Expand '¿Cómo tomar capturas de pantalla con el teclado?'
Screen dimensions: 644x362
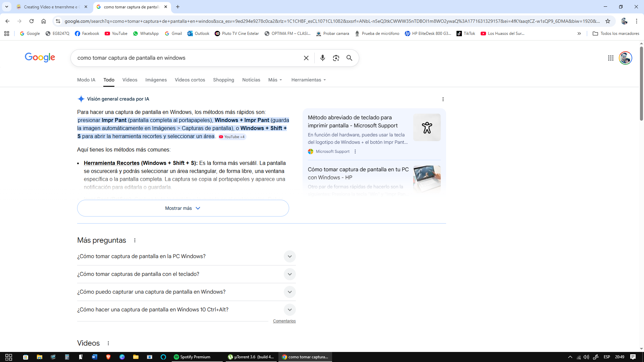tap(289, 274)
